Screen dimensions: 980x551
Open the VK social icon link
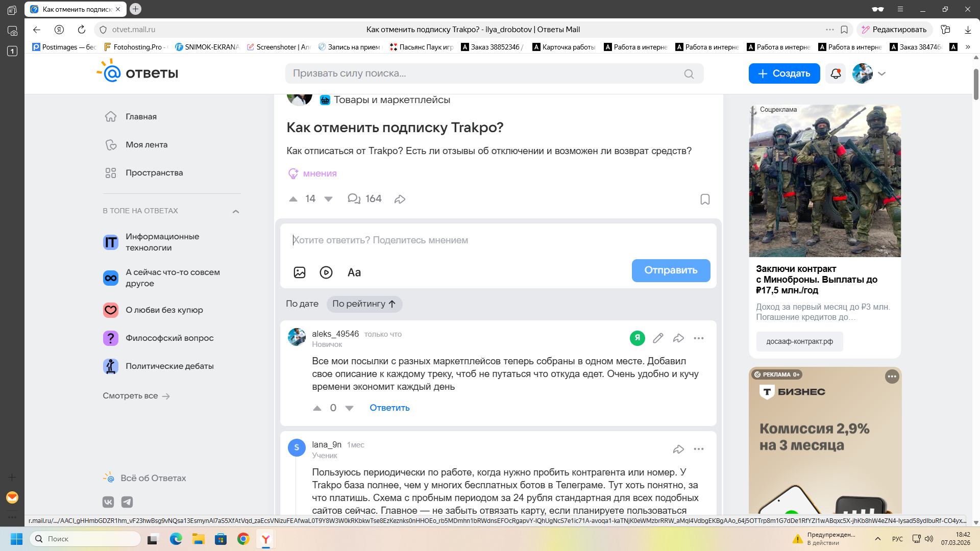pyautogui.click(x=109, y=502)
